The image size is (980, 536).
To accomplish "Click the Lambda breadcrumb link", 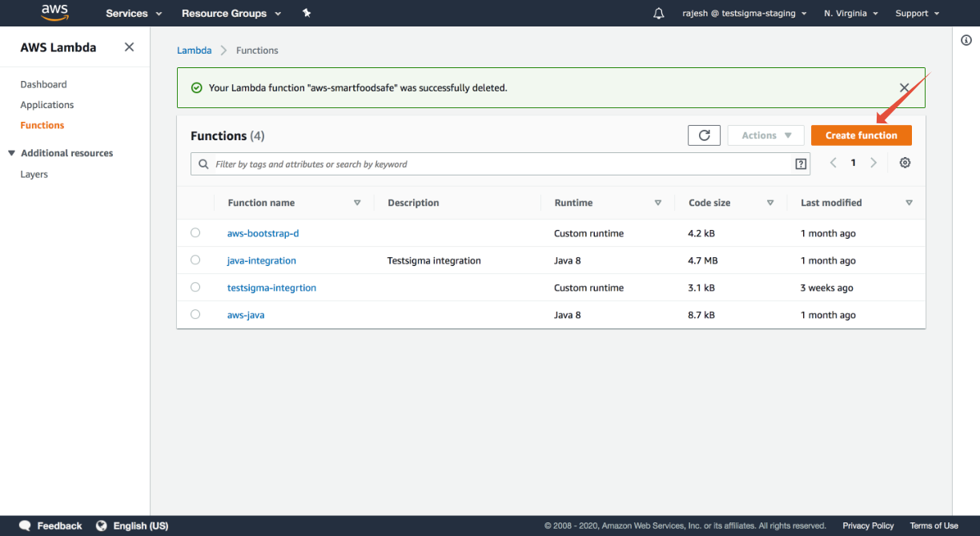I will pos(195,50).
